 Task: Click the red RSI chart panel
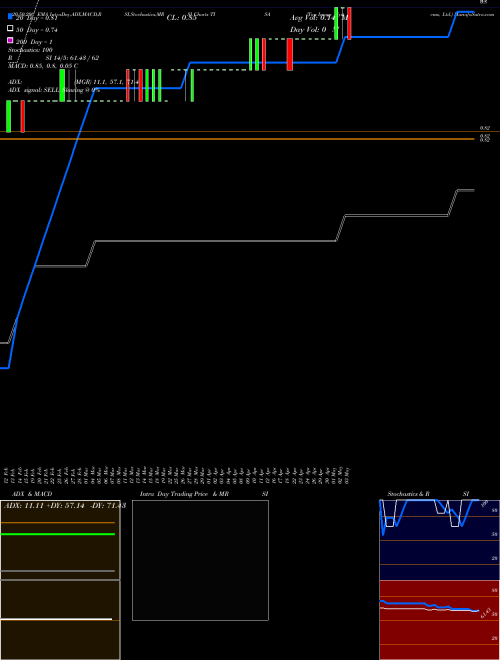[x=439, y=620]
